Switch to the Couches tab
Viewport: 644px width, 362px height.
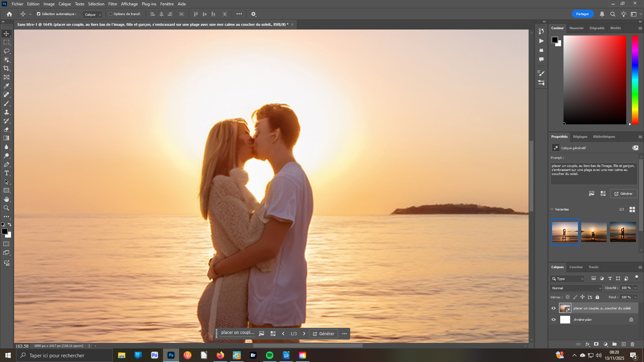point(576,267)
